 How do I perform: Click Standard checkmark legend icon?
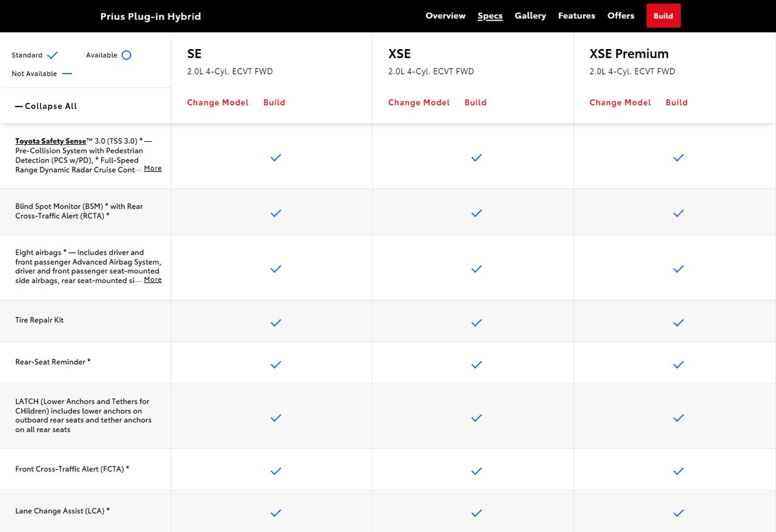(53, 55)
